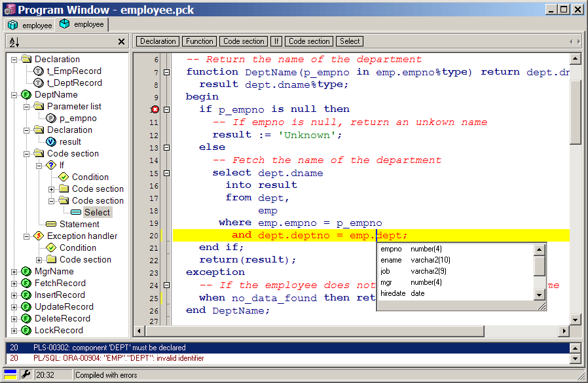Close the code contents tree panel
Viewport: 588px width, 383px height.
(x=121, y=42)
